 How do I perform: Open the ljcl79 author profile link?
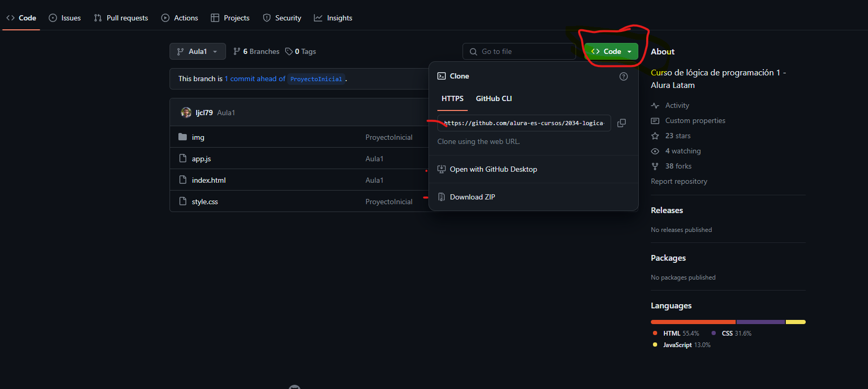204,113
